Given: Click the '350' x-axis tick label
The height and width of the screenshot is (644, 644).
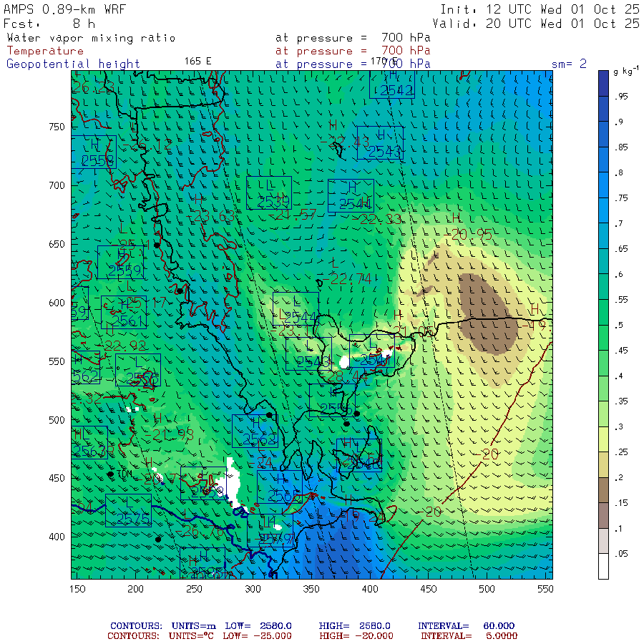Looking at the screenshot, I should click(x=311, y=589).
